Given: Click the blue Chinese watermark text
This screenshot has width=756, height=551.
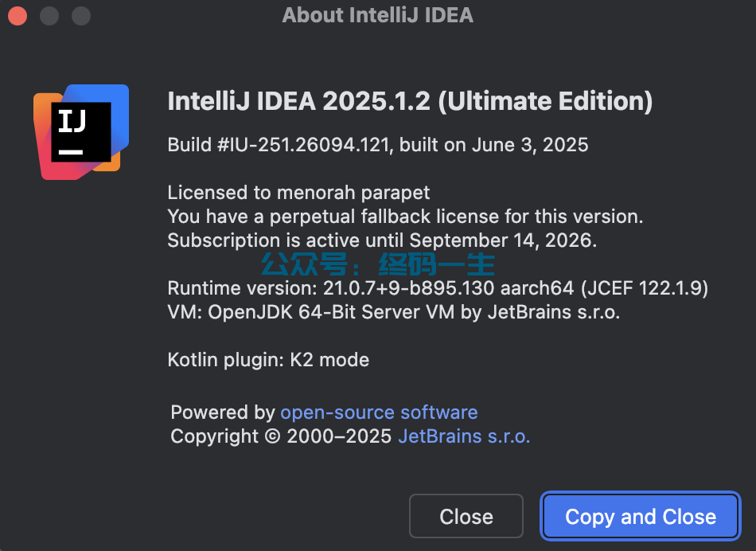Looking at the screenshot, I should pos(377,264).
